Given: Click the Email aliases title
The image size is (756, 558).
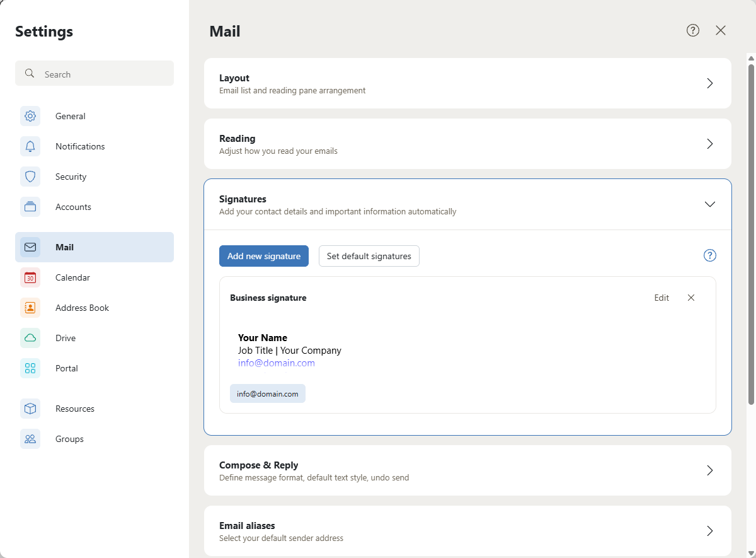Looking at the screenshot, I should coord(247,526).
